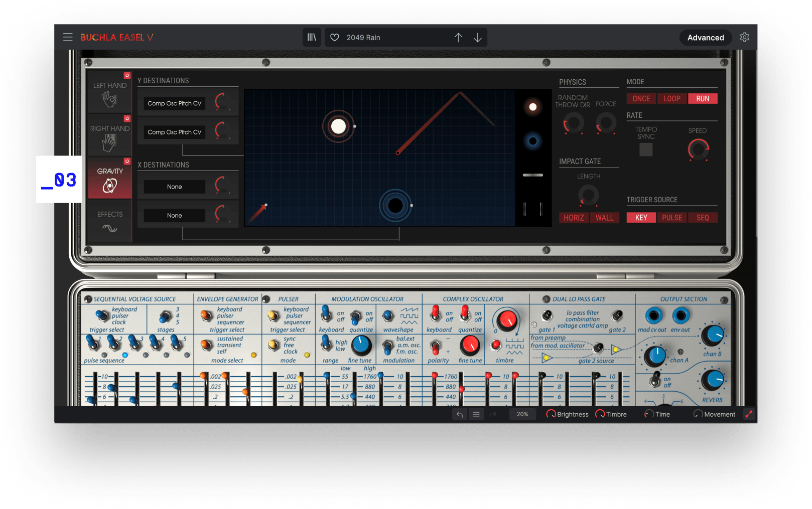Pick the blue planet object from palette
The height and width of the screenshot is (509, 812).
coord(533,141)
